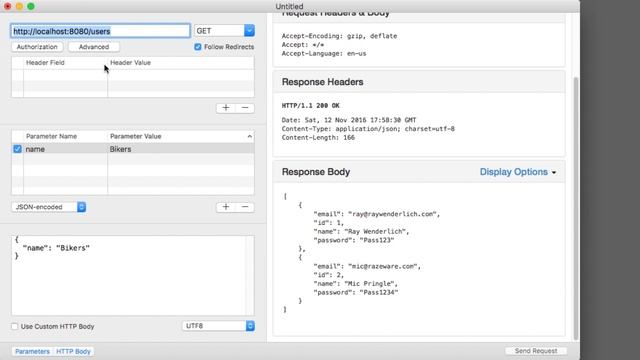640x360 pixels.
Task: Toggle the Follow Redirects checkbox
Action: pos(198,47)
